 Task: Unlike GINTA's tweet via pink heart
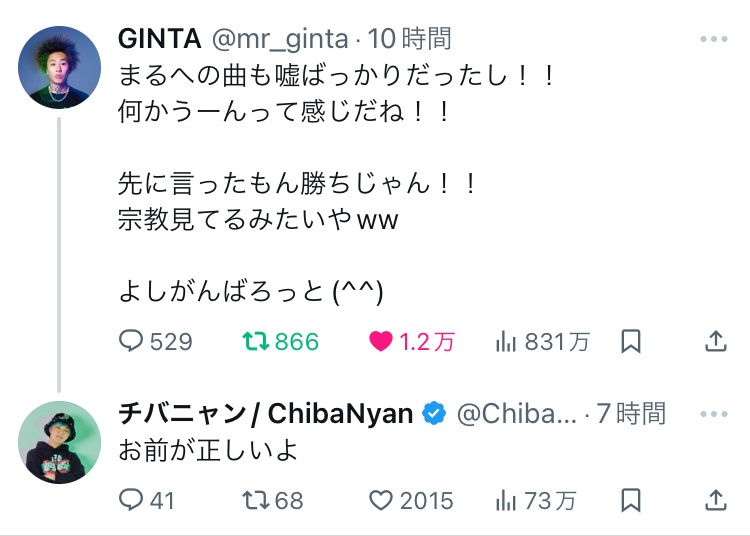(411, 341)
